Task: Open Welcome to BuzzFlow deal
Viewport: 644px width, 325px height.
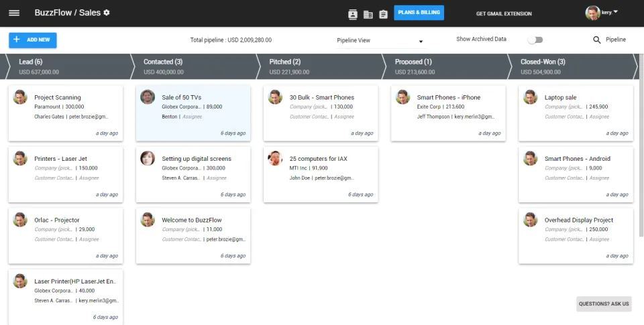Action: [192, 220]
